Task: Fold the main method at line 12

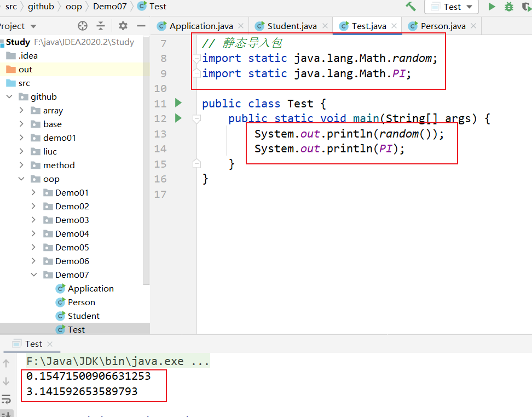Action: 196,118
